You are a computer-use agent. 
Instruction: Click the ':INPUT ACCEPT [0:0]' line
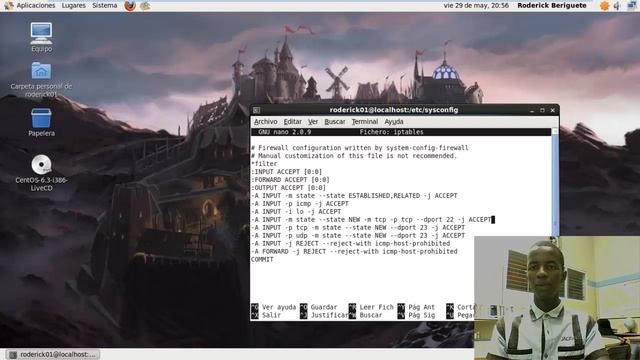tap(287, 172)
